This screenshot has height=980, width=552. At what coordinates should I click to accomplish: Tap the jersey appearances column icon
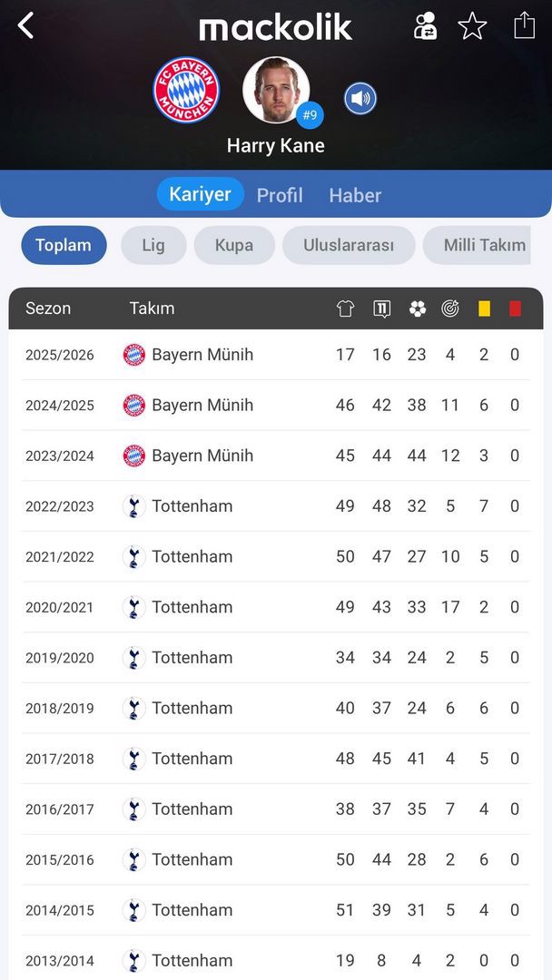click(345, 309)
